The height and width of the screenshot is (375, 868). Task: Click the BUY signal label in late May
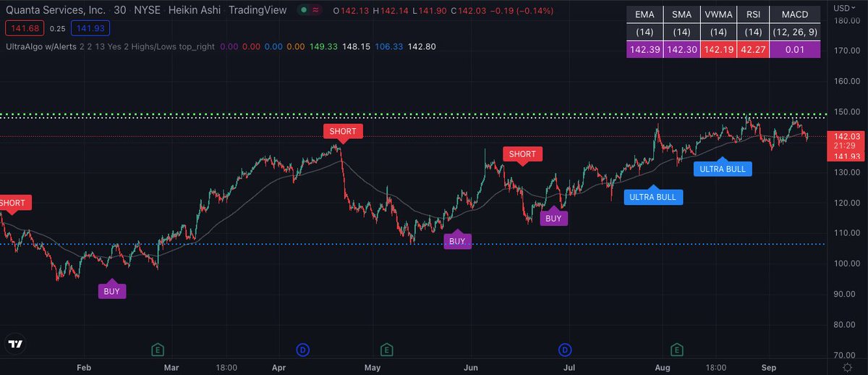(457, 242)
